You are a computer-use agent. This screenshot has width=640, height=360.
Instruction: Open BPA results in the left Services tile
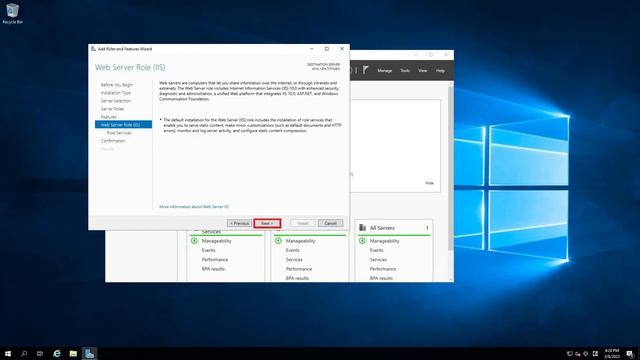(213, 269)
